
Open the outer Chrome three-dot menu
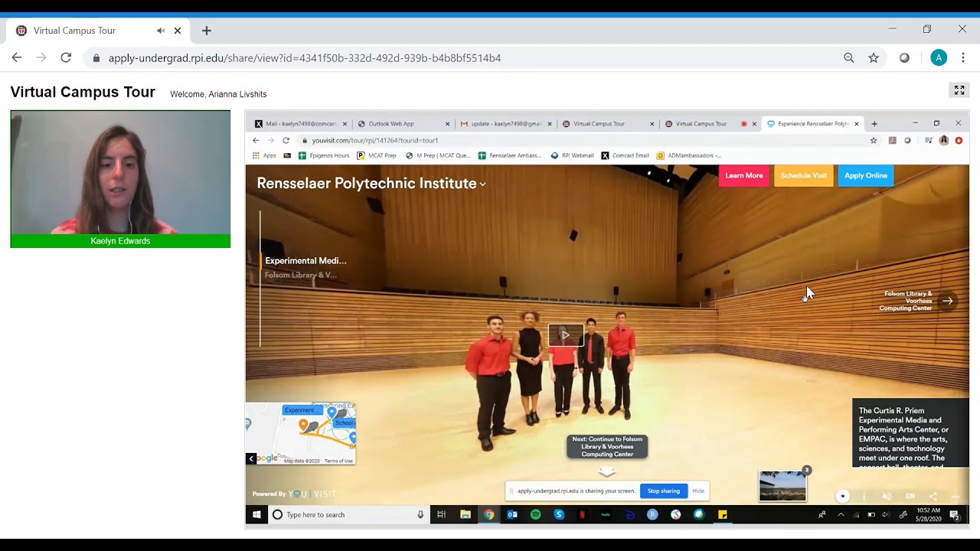[x=963, y=57]
